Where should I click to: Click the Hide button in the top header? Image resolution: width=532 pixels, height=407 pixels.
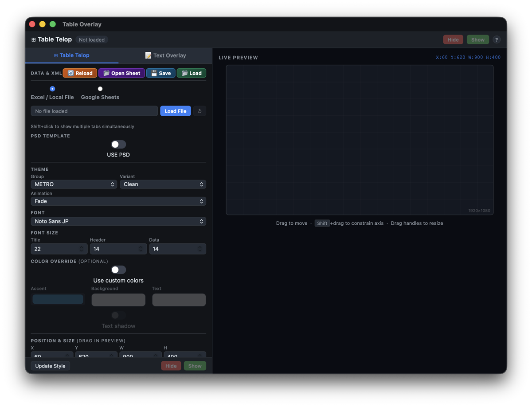click(x=453, y=39)
